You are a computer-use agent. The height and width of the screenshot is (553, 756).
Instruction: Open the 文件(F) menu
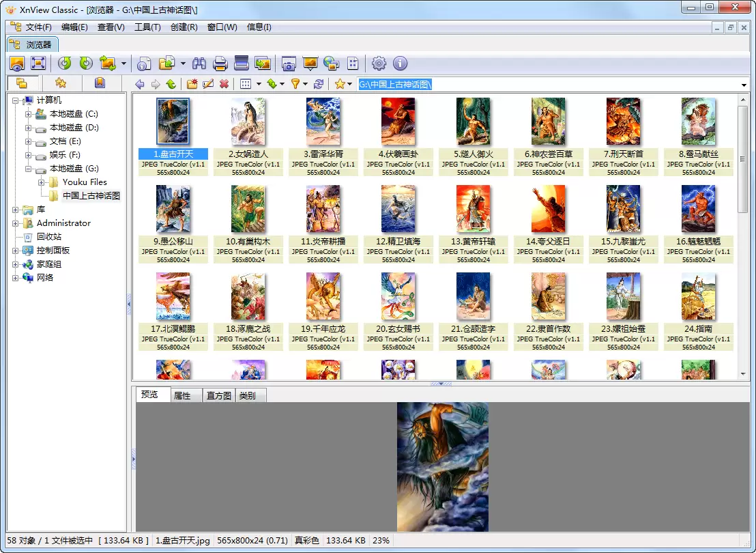coord(39,27)
